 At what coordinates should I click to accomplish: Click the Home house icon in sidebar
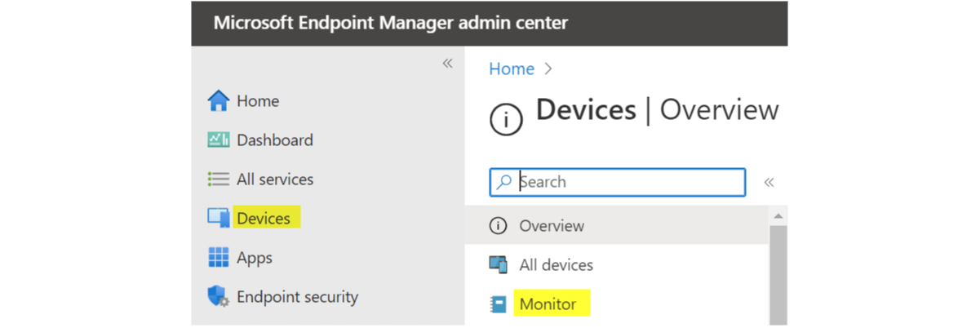pos(219,101)
